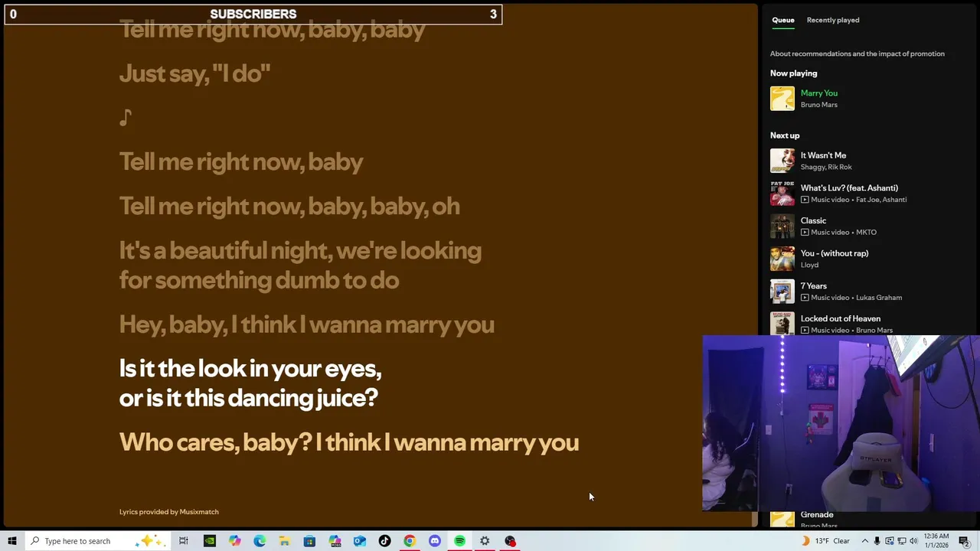The image size is (980, 551).
Task: Jump to lyric "It's a beautiful night"
Action: tap(300, 266)
